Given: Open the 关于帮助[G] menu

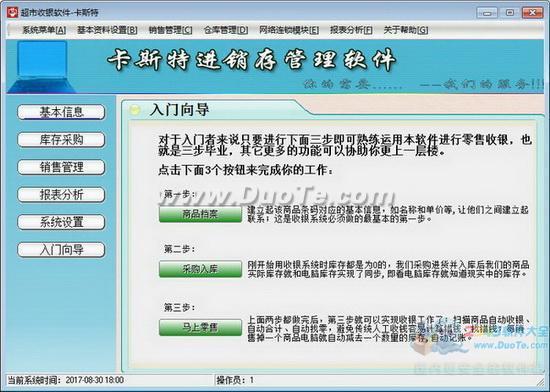Looking at the screenshot, I should tap(405, 30).
